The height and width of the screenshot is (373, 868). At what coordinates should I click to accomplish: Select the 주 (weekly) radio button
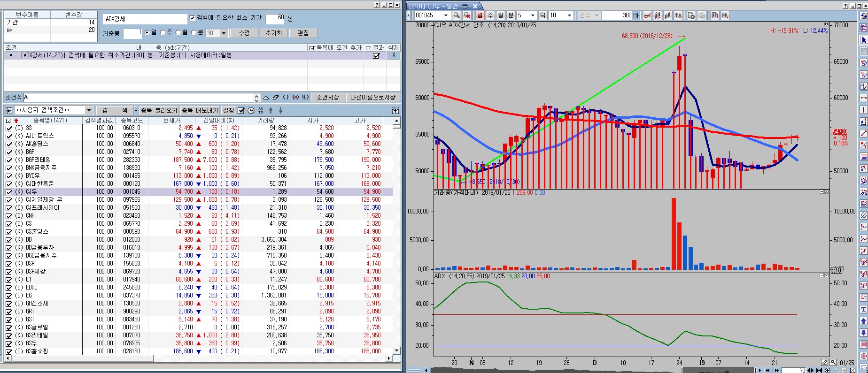(163, 32)
